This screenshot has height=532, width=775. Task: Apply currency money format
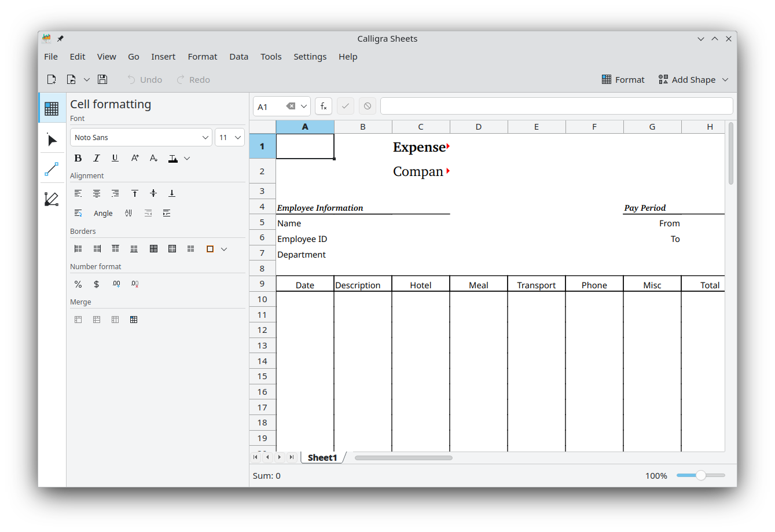point(97,284)
